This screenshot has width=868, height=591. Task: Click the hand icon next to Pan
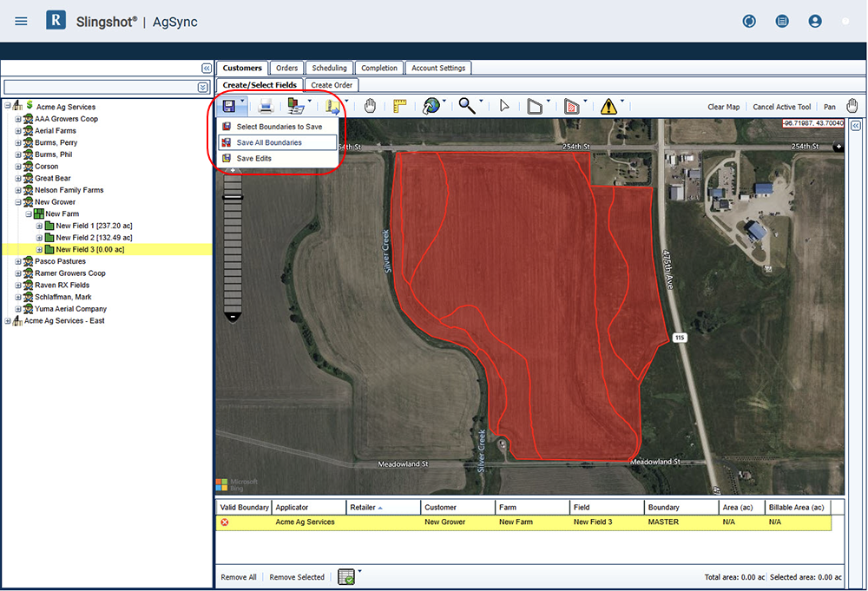coord(852,106)
